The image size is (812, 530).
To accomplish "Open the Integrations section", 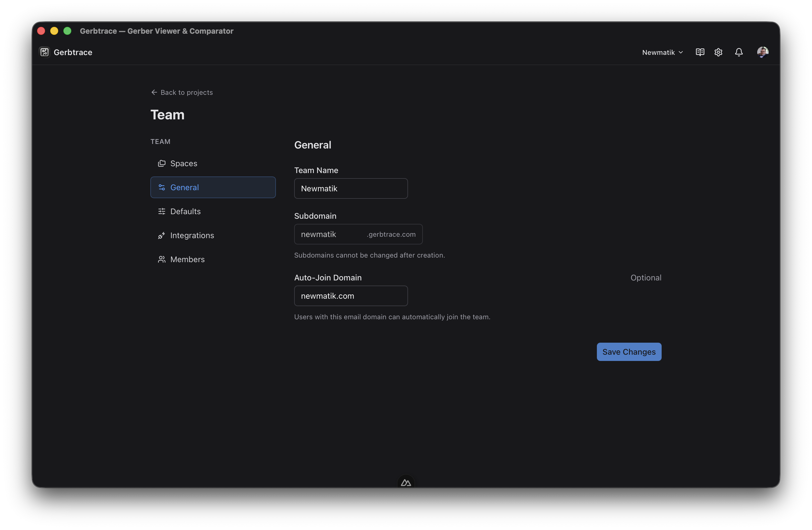I will [213, 235].
